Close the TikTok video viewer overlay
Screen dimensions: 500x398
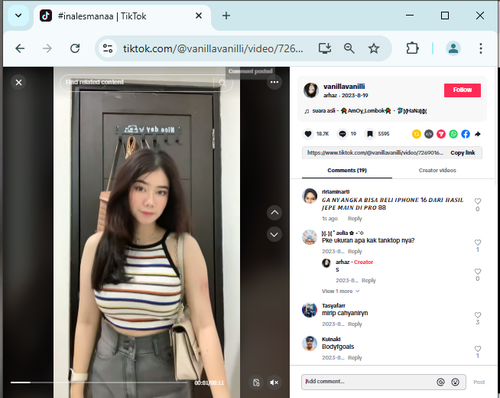point(19,82)
